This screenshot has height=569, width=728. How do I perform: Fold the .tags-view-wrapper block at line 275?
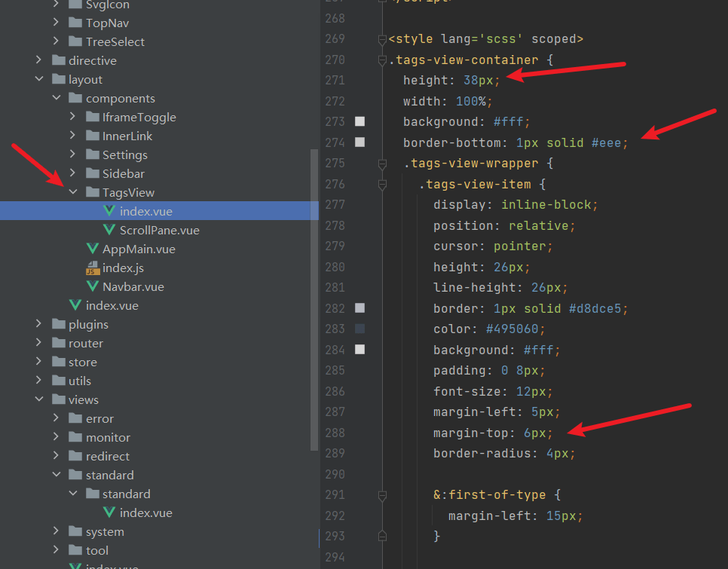click(382, 164)
